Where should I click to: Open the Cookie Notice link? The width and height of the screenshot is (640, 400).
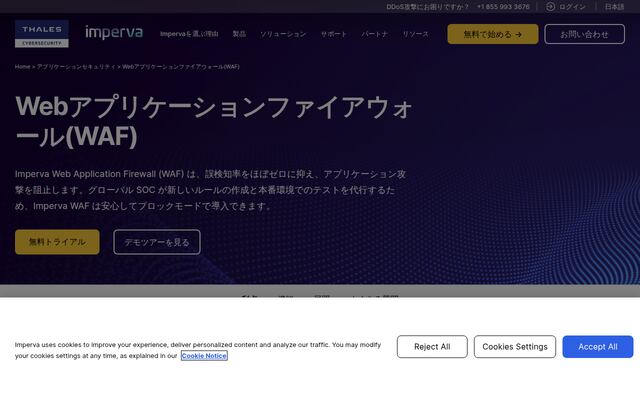[204, 356]
